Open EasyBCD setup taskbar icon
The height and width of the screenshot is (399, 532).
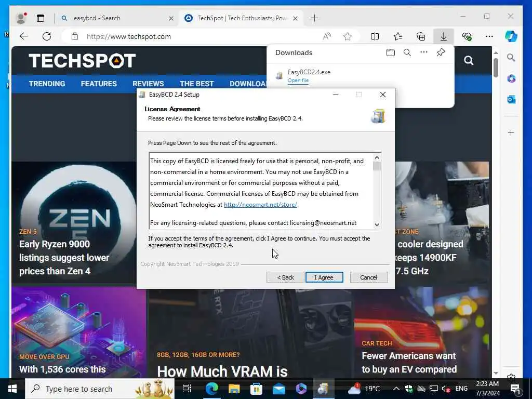tap(323, 389)
